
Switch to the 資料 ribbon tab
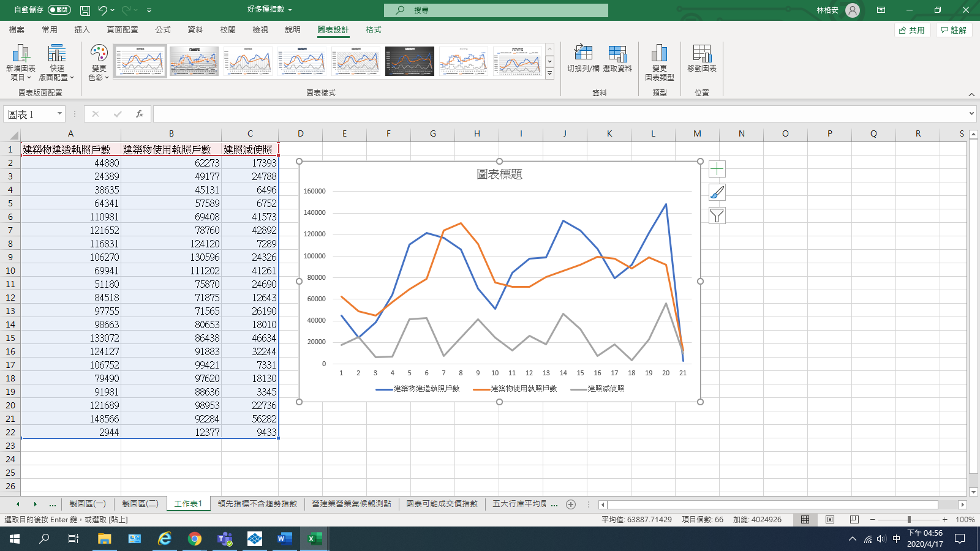[195, 30]
